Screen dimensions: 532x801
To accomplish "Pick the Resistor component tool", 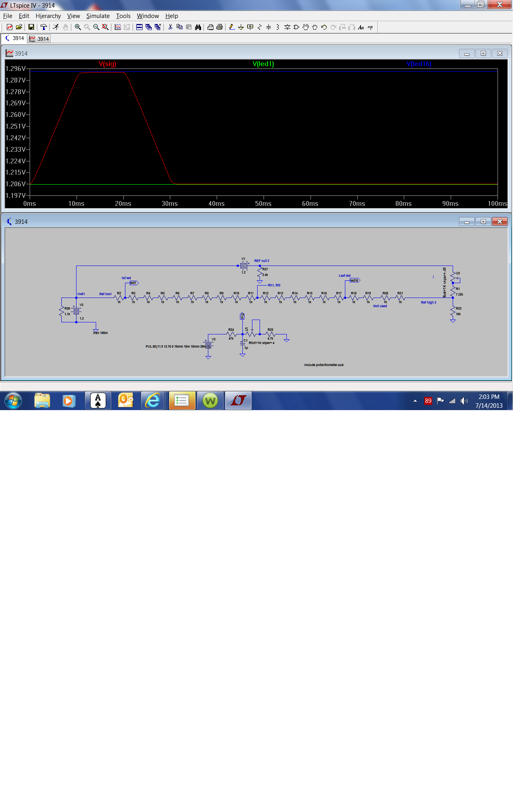I will click(x=259, y=27).
